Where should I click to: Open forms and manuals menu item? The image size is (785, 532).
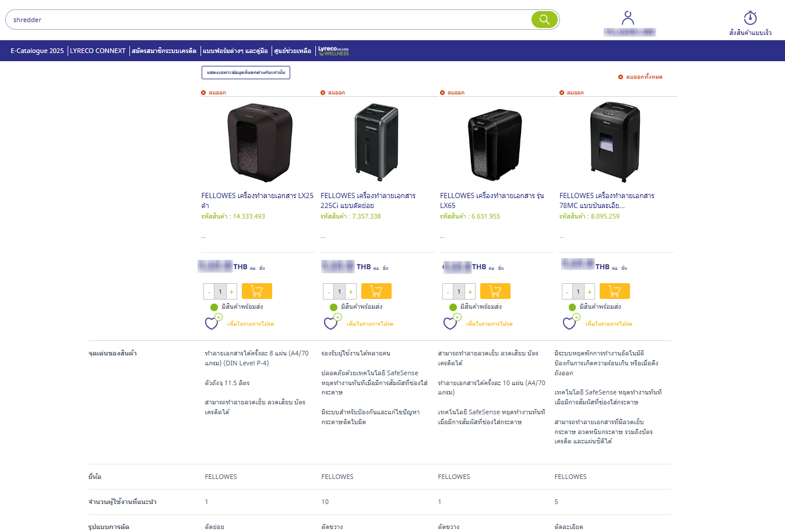click(x=235, y=51)
